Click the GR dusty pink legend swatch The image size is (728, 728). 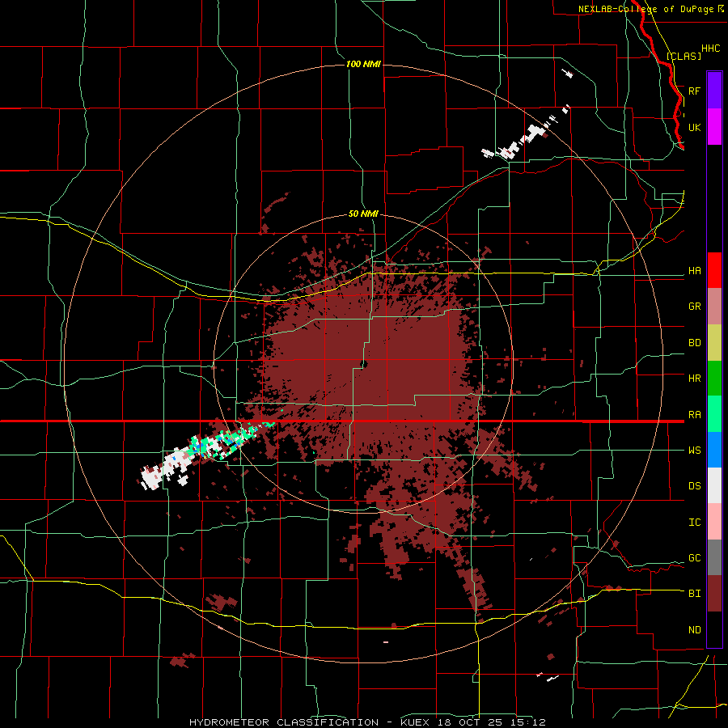point(714,307)
